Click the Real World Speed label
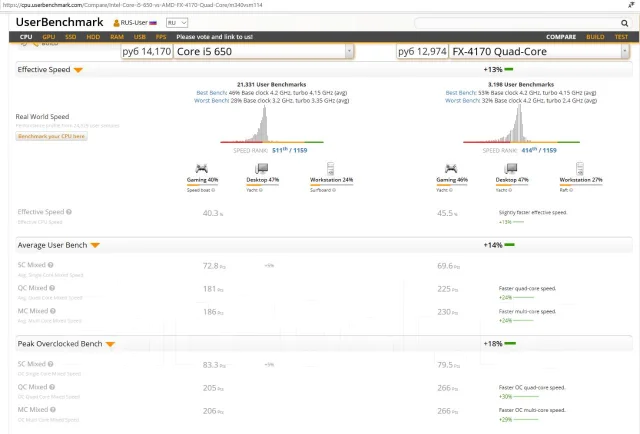The height and width of the screenshot is (434, 640). (x=42, y=117)
